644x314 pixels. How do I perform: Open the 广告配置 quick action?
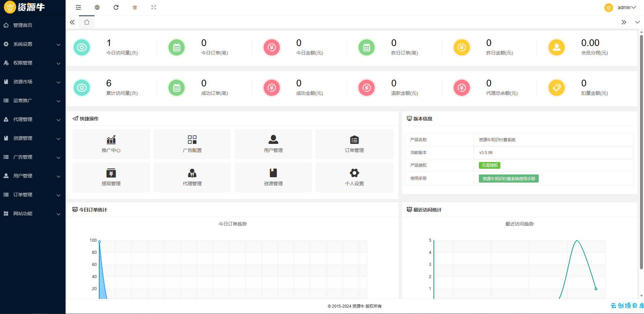[192, 144]
